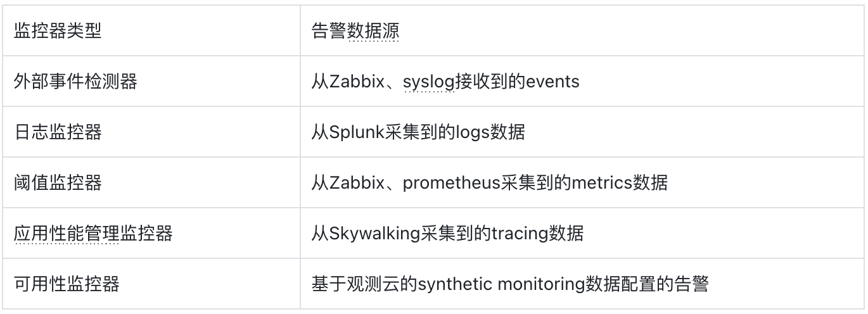Select the 可用性监控器 cell

tap(151, 284)
